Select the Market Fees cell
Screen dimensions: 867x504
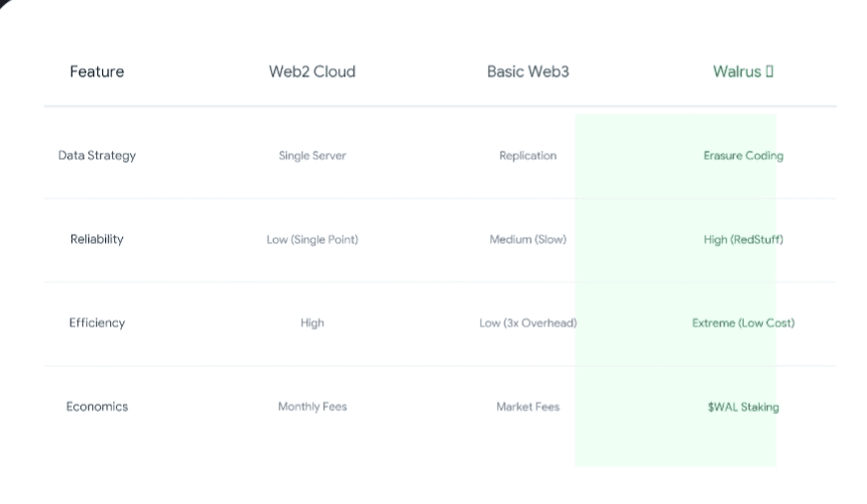tap(528, 407)
